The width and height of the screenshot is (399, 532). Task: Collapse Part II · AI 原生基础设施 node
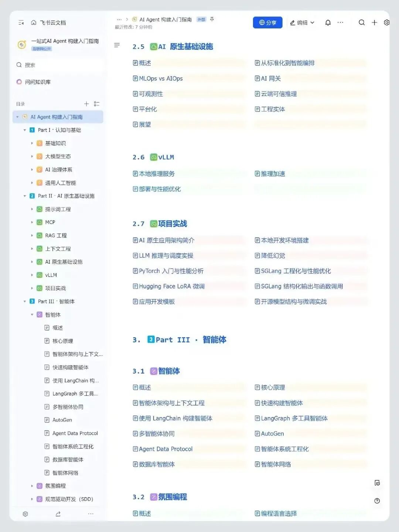click(x=25, y=196)
